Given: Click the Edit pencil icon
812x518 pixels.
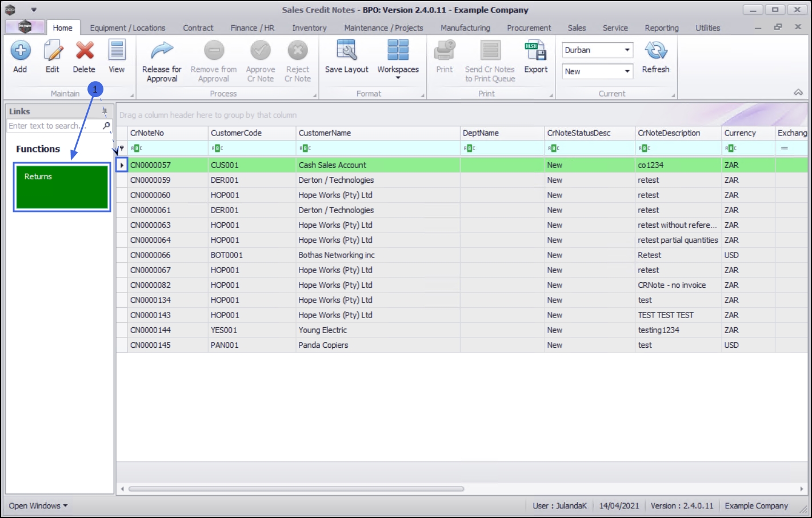Looking at the screenshot, I should 53,51.
